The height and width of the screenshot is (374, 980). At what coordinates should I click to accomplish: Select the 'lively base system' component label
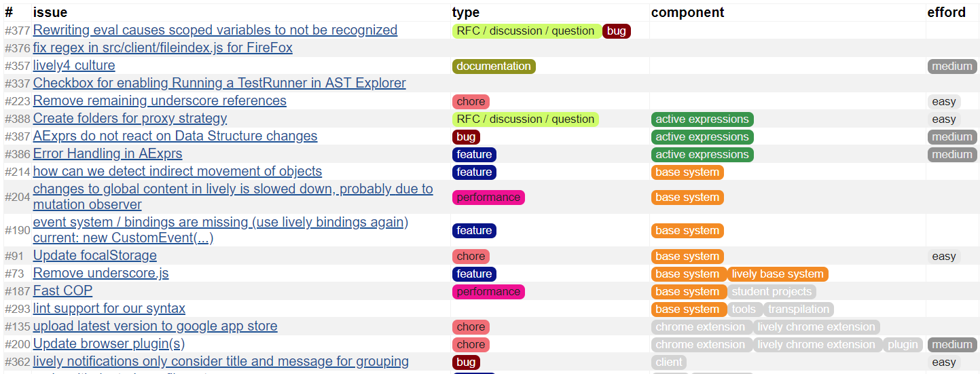[x=778, y=274]
